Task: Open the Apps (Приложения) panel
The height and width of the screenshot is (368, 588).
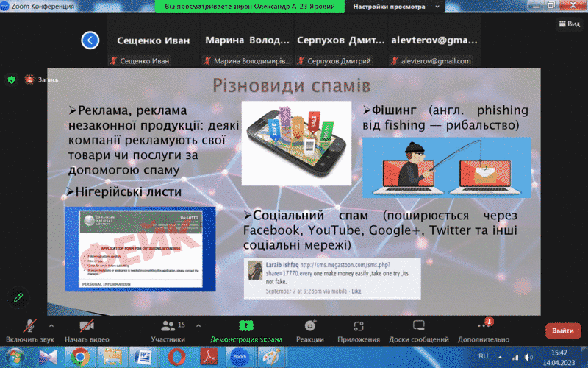Action: tap(359, 330)
